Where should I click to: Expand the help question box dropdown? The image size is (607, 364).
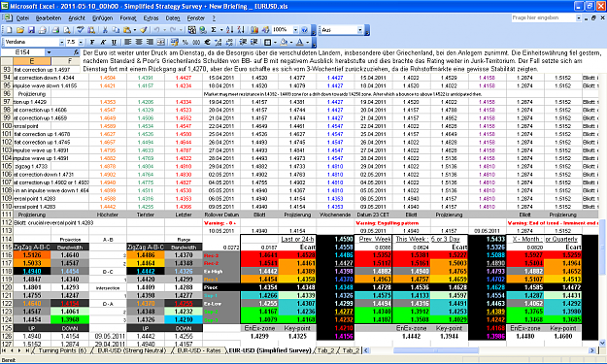[579, 17]
